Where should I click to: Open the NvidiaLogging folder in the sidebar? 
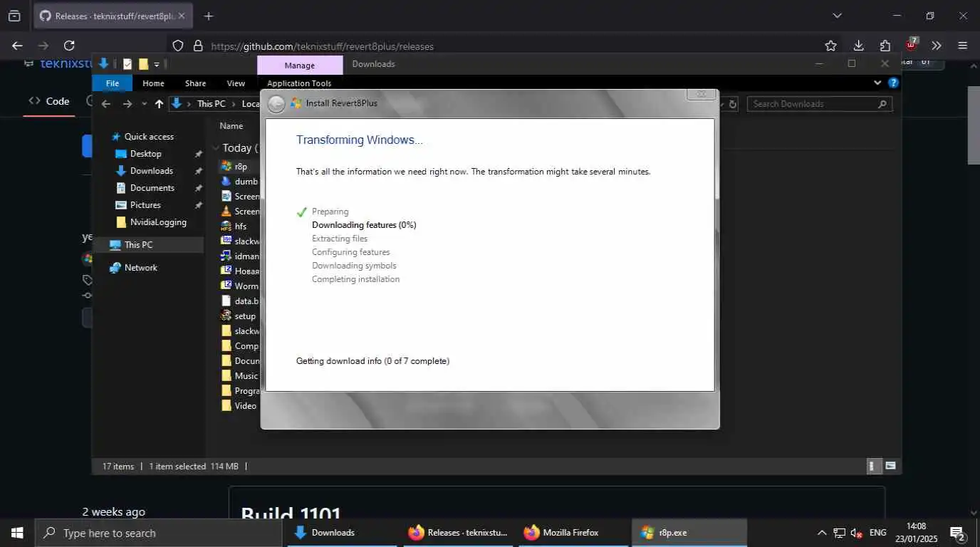click(158, 222)
